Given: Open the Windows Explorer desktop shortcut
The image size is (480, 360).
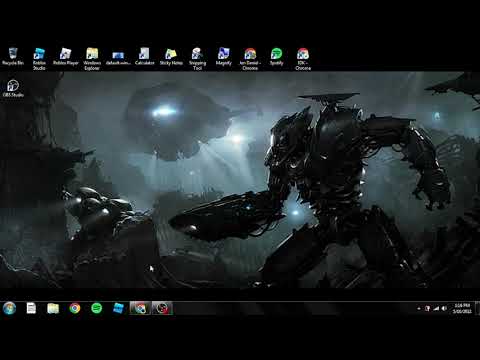Looking at the screenshot, I should (x=92, y=59).
